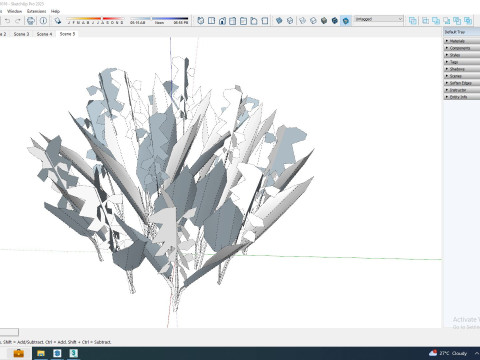
Task: Undo the last action in toolbar
Action: coord(7,21)
